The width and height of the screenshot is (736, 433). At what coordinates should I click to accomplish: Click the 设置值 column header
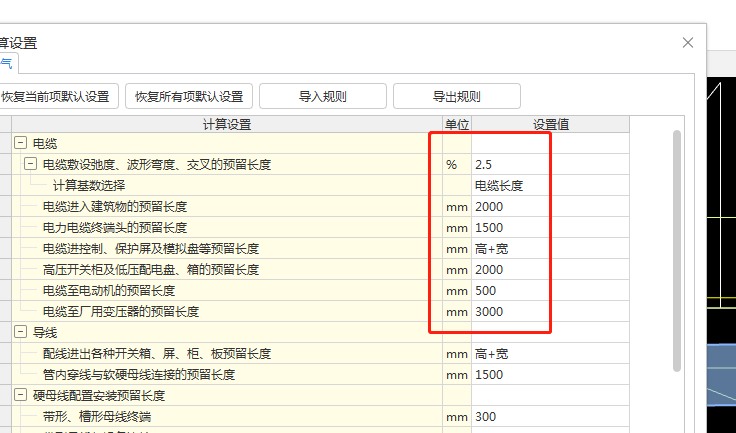550,124
